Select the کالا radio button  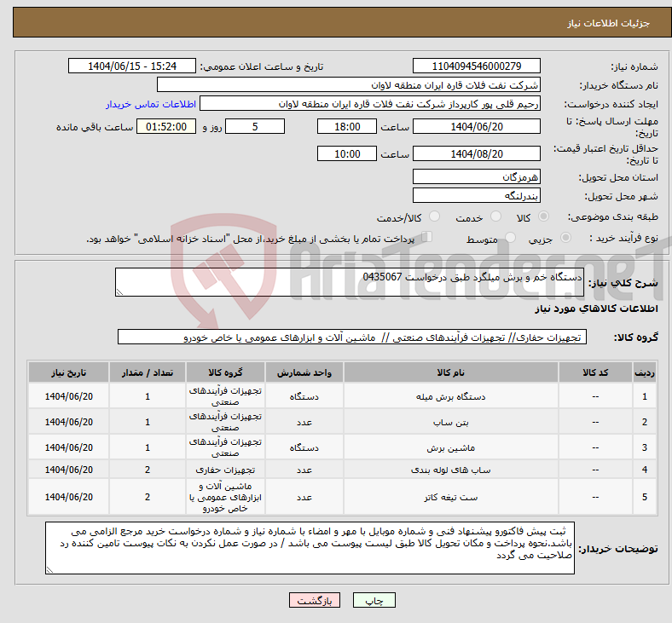click(x=543, y=216)
